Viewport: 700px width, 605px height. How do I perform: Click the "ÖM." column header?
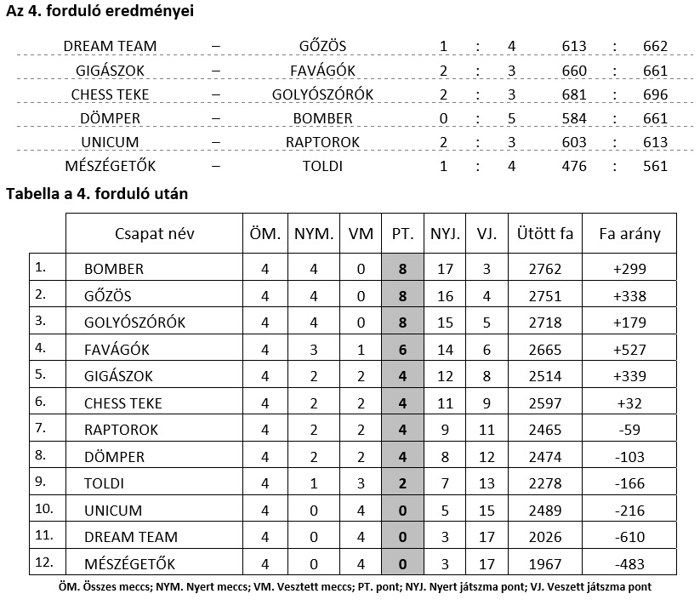pyautogui.click(x=265, y=234)
